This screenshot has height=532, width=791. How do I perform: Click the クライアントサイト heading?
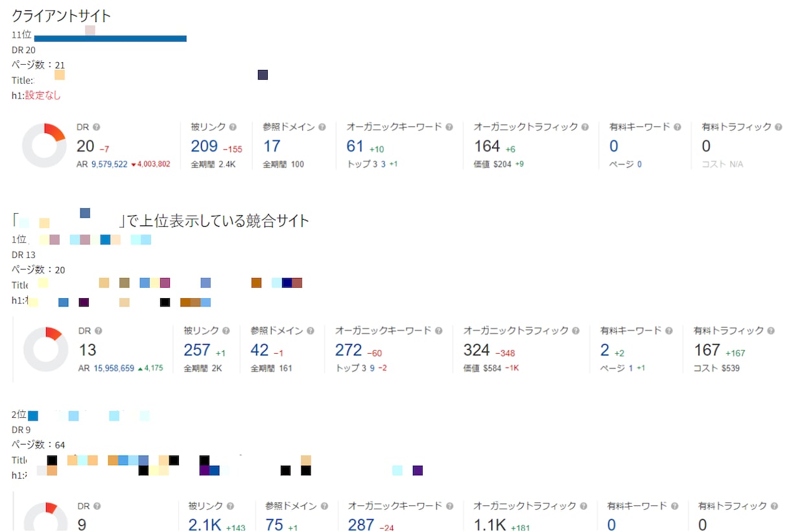[61, 16]
